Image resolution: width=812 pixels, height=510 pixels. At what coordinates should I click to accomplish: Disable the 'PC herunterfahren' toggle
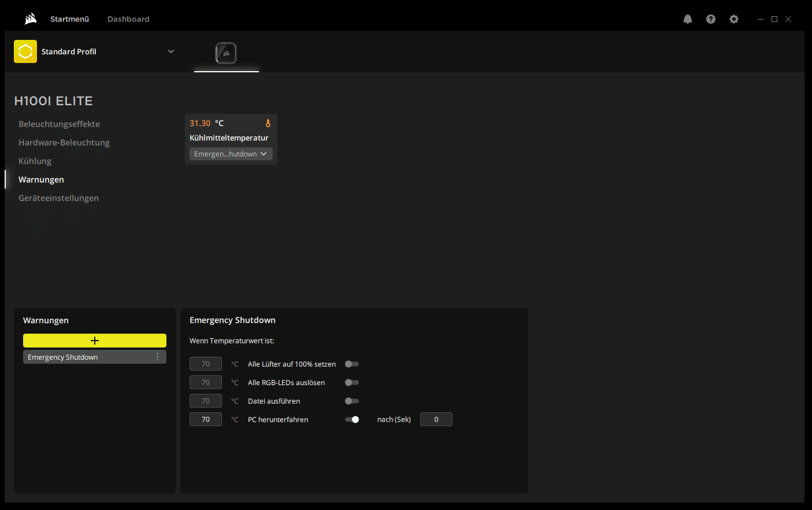(352, 420)
